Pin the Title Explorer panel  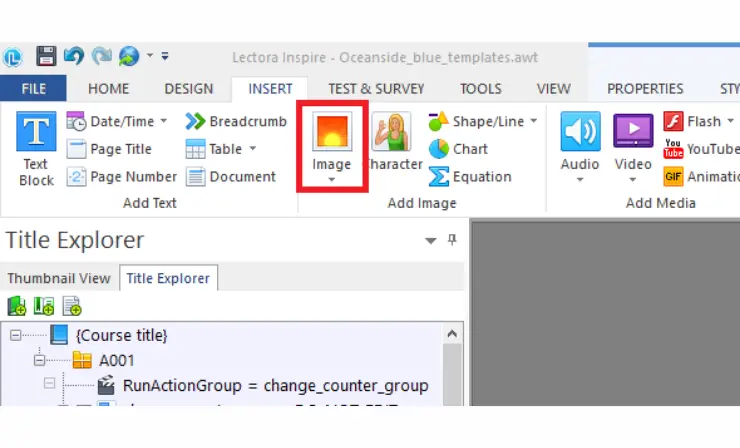452,240
